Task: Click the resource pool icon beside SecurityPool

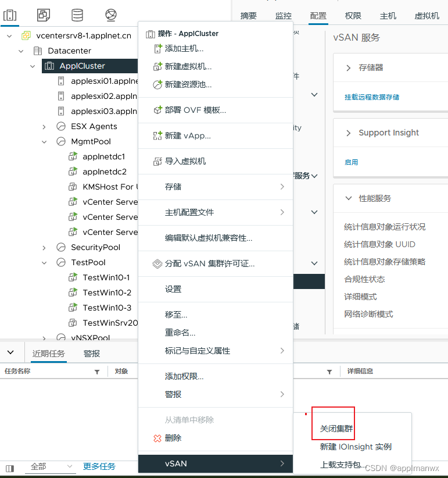Action: tap(61, 247)
